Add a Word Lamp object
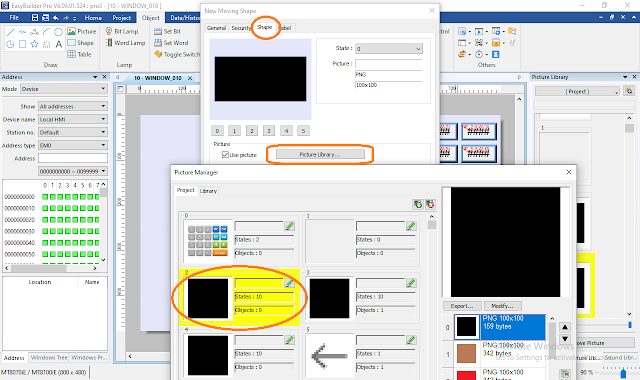The image size is (640, 380). (x=125, y=42)
